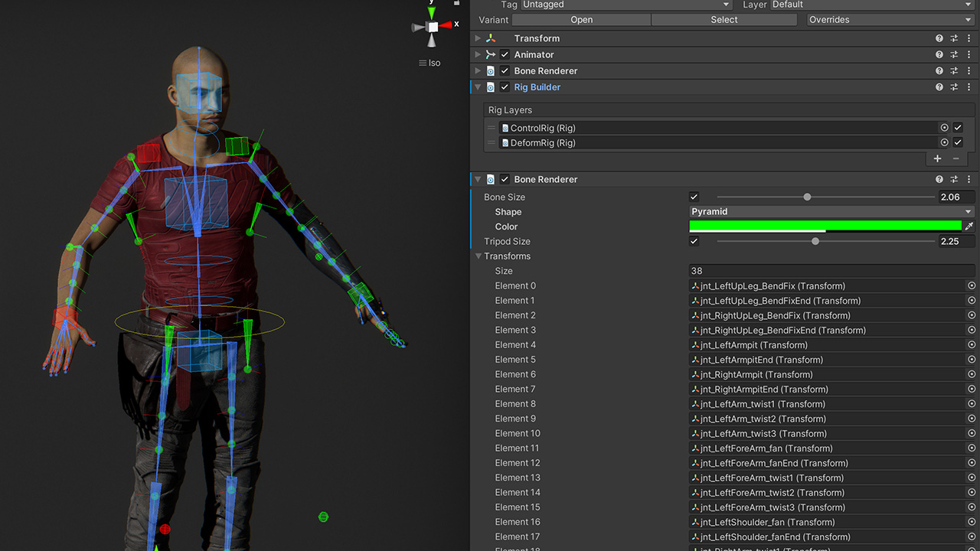
Task: Switch scene view to Iso mode
Action: [x=430, y=63]
